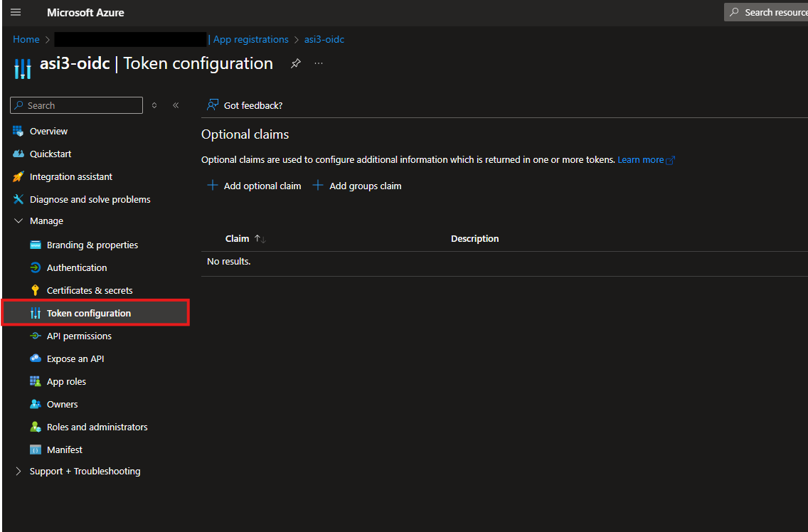This screenshot has width=808, height=532.
Task: Click the Got feedback icon
Action: 212,105
